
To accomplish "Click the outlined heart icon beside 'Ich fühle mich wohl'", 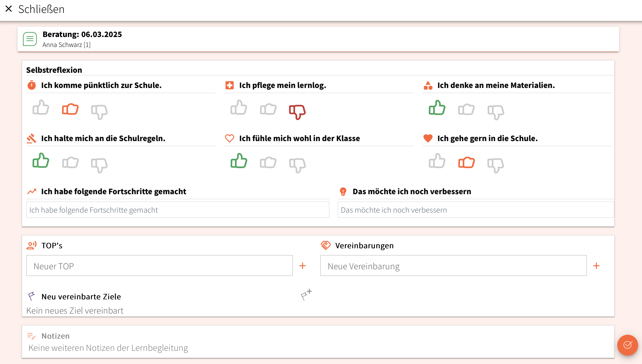I will pos(229,138).
